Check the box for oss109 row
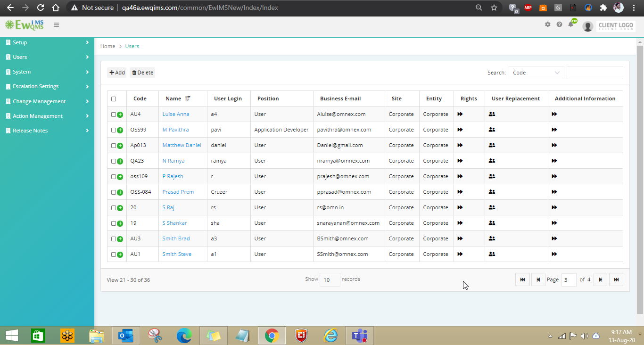Viewport: 644px width, 345px height. (114, 177)
